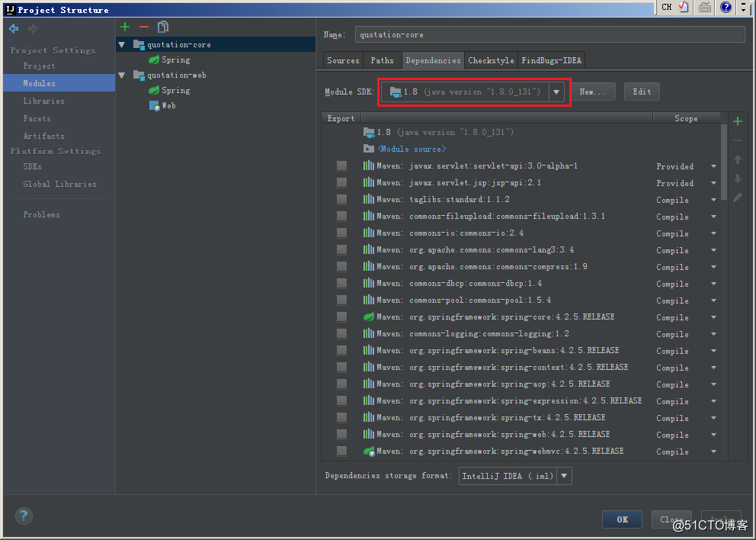
Task: Click the CH input language indicator
Action: (x=667, y=7)
